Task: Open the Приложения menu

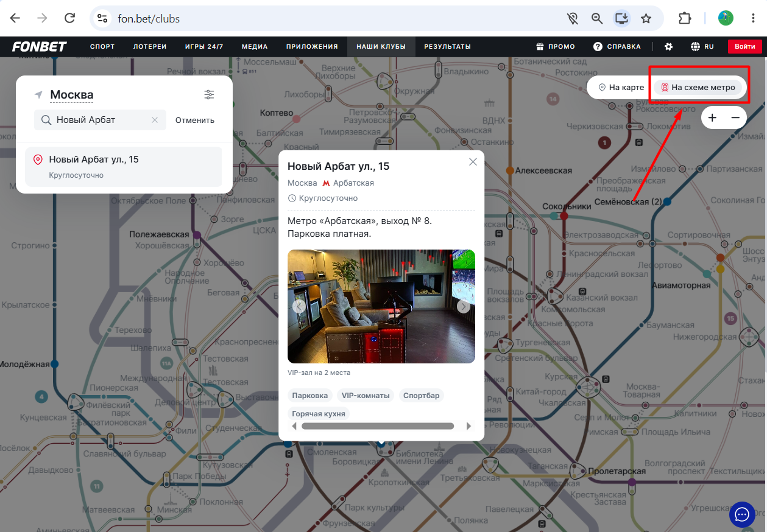Action: (312, 47)
